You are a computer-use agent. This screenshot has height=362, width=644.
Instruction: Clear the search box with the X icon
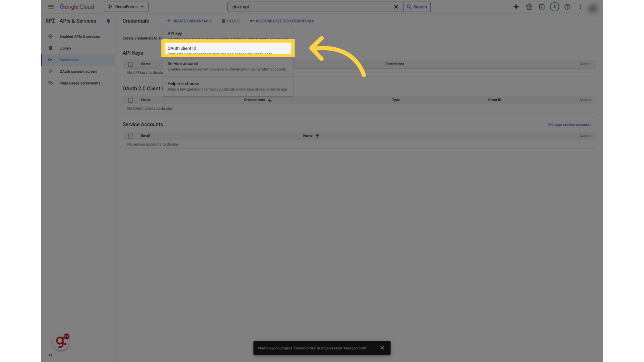click(x=396, y=7)
